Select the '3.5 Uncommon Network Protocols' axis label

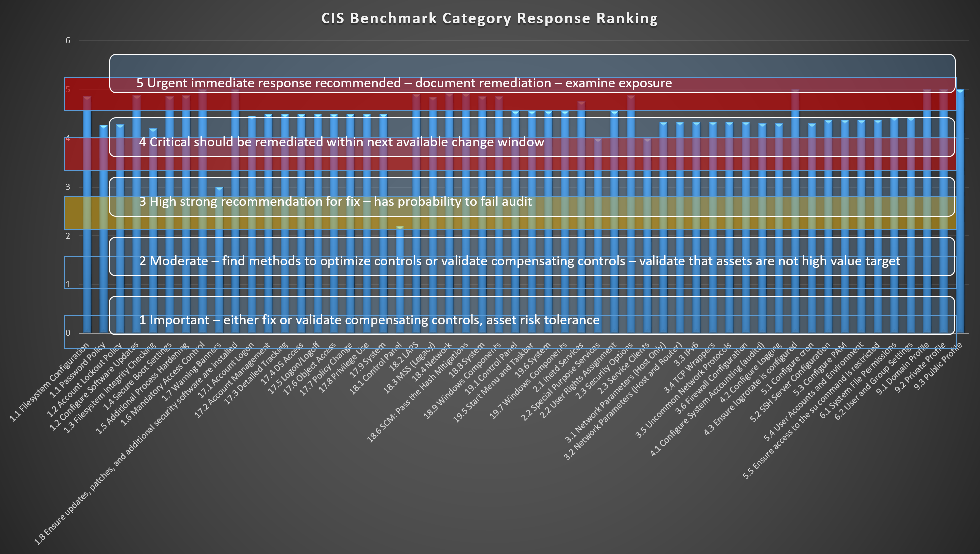pyautogui.click(x=683, y=391)
